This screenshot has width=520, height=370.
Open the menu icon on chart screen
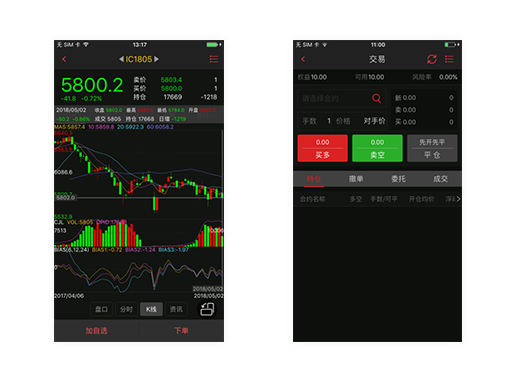[214, 59]
